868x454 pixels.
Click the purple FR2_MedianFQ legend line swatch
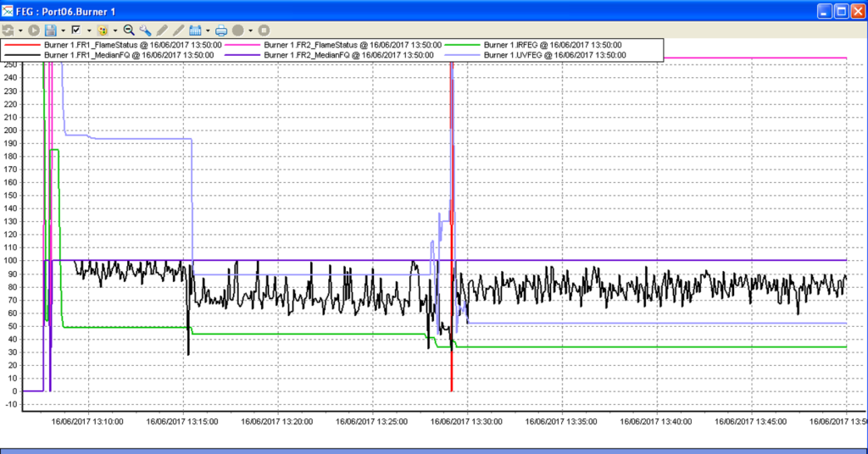[242, 55]
